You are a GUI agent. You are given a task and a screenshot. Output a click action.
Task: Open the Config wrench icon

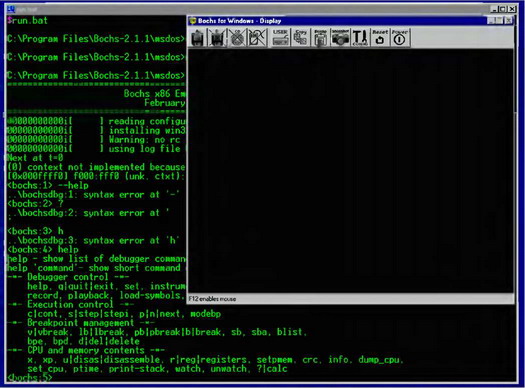pos(360,37)
